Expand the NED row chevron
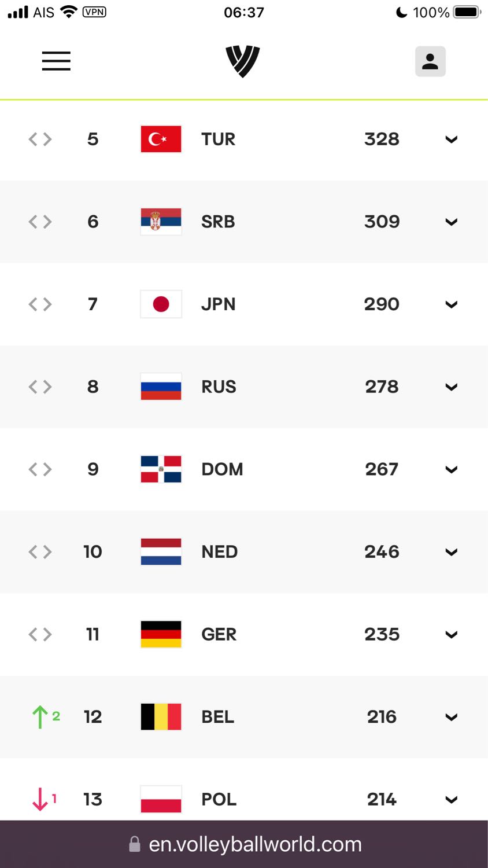The image size is (488, 868). [x=452, y=552]
